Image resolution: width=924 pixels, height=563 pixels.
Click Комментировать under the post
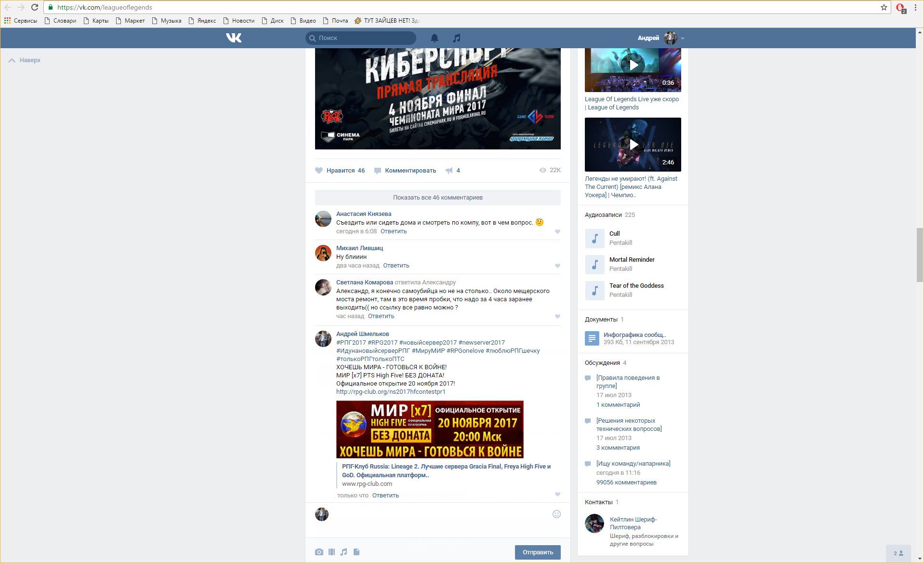click(405, 170)
